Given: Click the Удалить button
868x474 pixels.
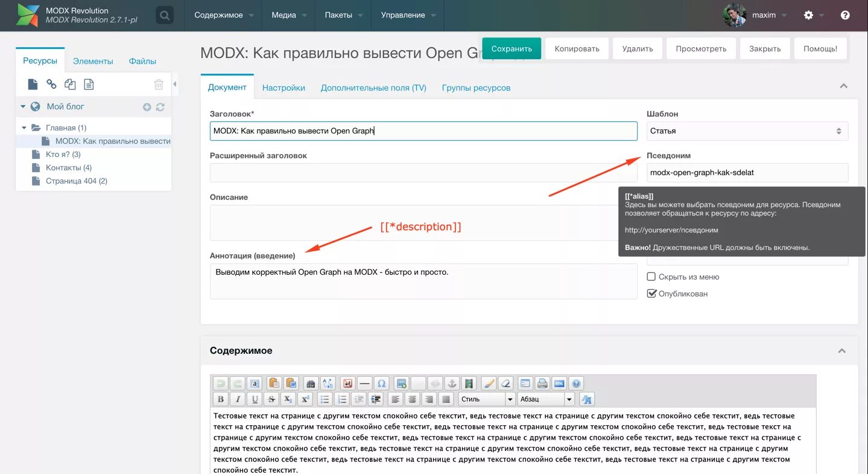Looking at the screenshot, I should click(638, 48).
